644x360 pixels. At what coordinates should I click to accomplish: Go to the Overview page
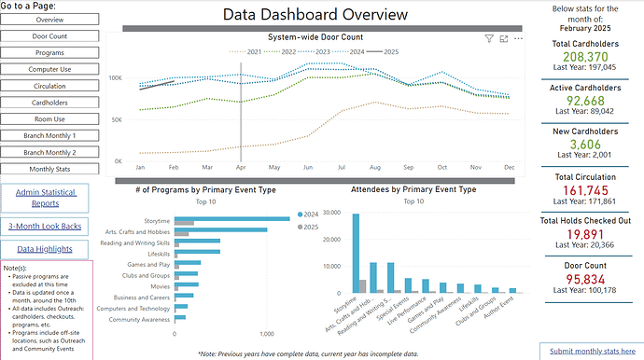[x=49, y=20]
